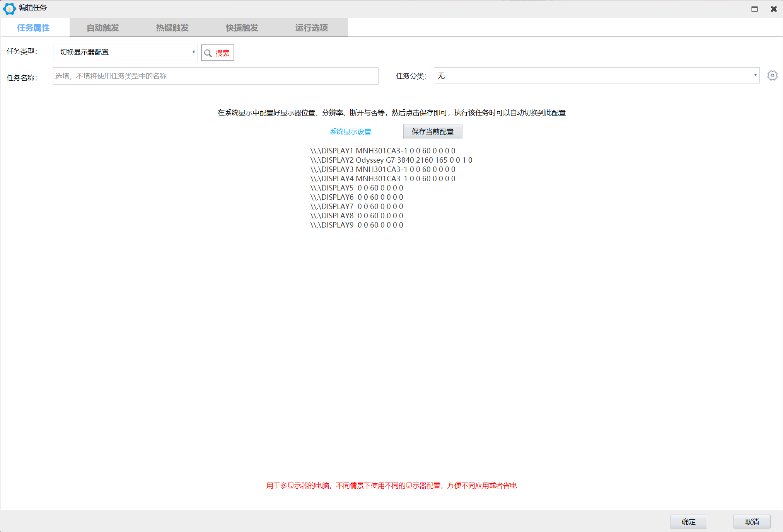Open the 系统显示设置 link

point(350,132)
